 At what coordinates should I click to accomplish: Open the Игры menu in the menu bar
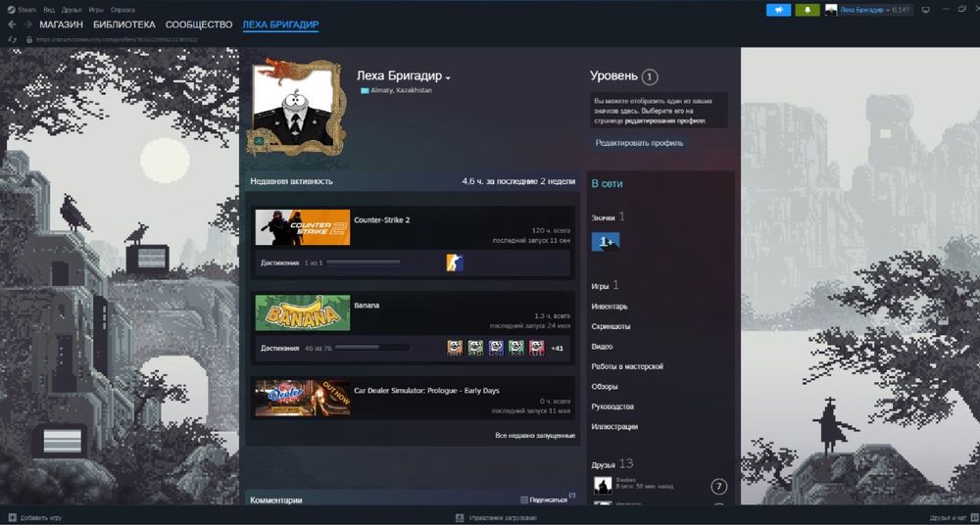click(x=96, y=10)
